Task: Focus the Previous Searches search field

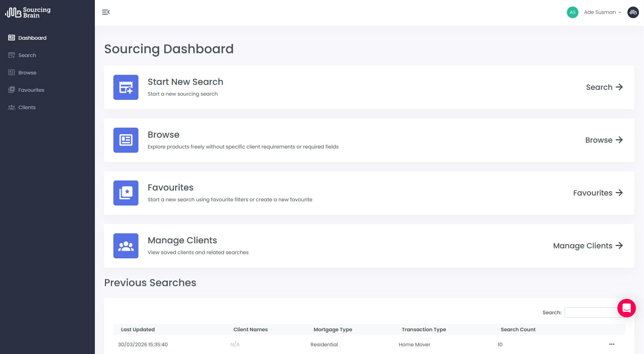Action: pos(594,312)
